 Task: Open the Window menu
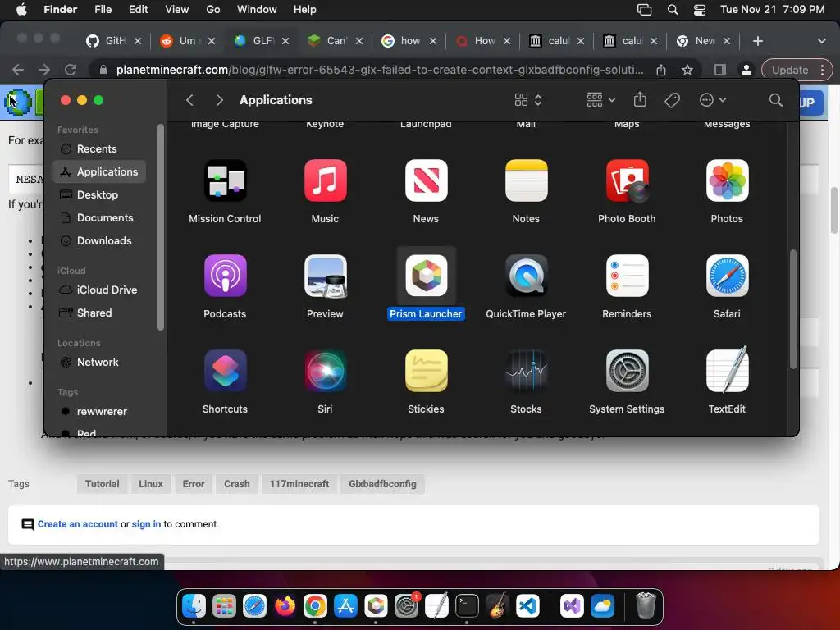(257, 10)
